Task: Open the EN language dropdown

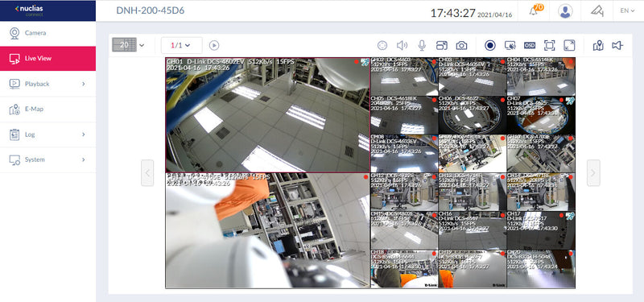Action: 627,10
